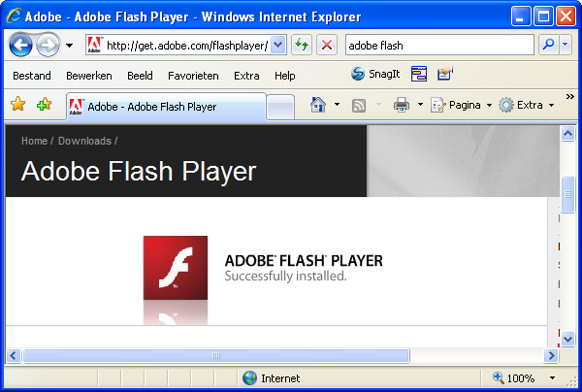Open the address bar history dropdown
This screenshot has width=582, height=392.
(279, 45)
